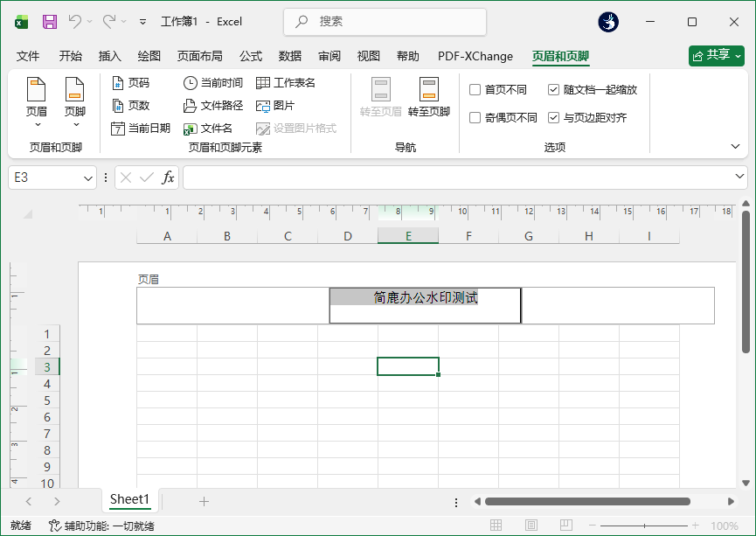This screenshot has width=756, height=536.
Task: Open the PDF-XChange ribbon tab
Action: 475,56
